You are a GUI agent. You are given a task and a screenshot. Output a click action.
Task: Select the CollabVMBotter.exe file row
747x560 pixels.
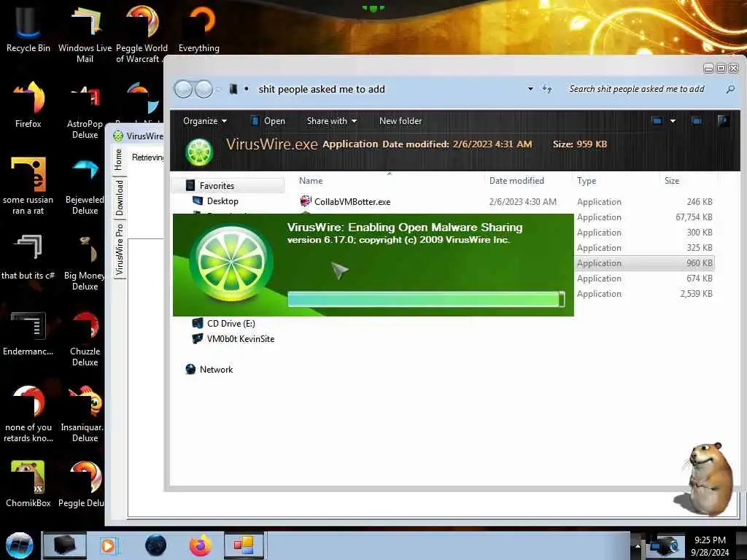[506, 201]
